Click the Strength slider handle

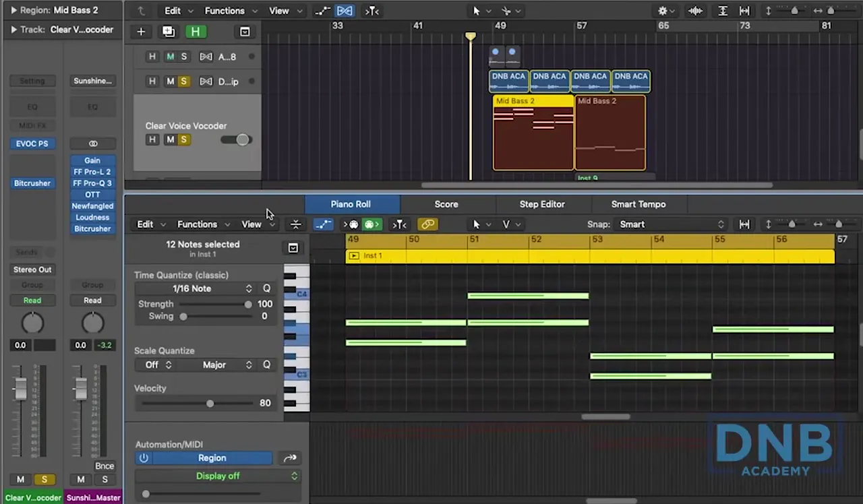[248, 304]
